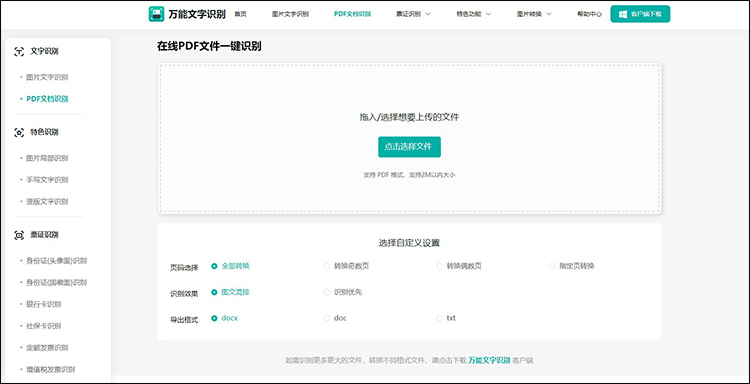
Task: Click the 票证识别 sidebar section icon
Action: point(19,235)
